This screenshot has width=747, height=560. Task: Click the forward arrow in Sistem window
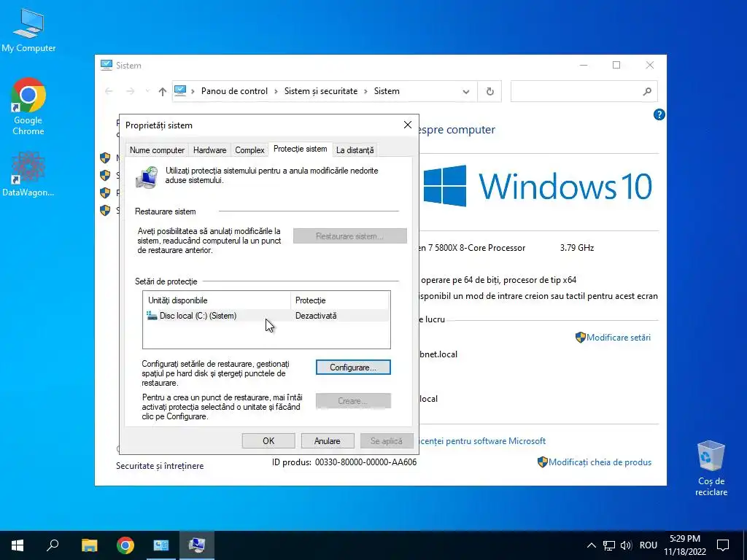130,91
